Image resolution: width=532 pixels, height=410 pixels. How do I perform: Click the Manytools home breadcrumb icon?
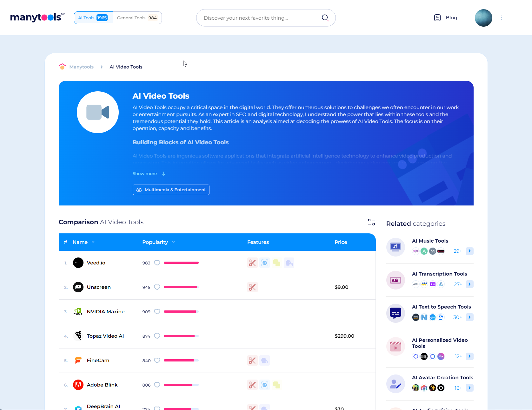point(62,67)
